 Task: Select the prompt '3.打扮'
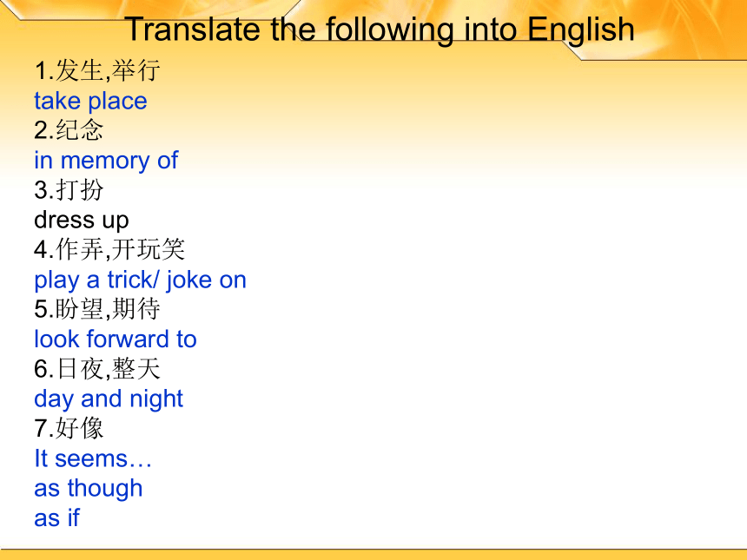pyautogui.click(x=69, y=189)
